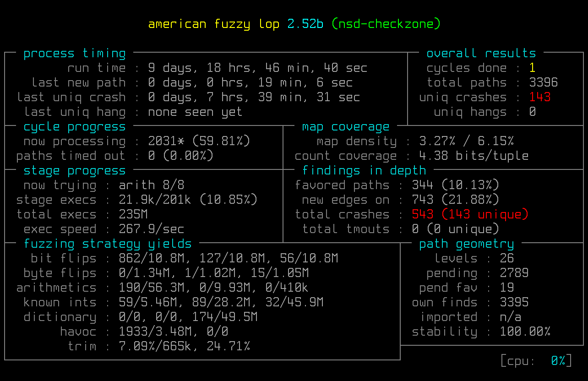Viewport: 588px width, 381px height.
Task: Click paths timed out value '0 (0.00%)'
Action: (x=181, y=156)
